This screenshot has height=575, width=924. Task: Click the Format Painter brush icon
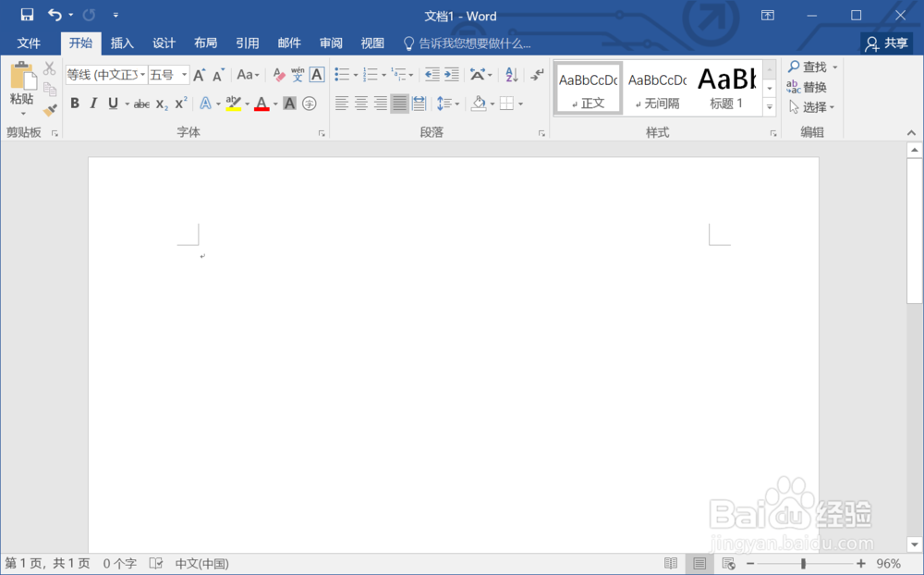tap(50, 110)
